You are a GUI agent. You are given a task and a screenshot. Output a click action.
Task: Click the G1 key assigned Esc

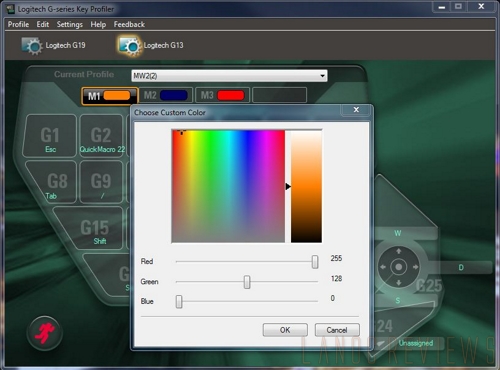(50, 136)
